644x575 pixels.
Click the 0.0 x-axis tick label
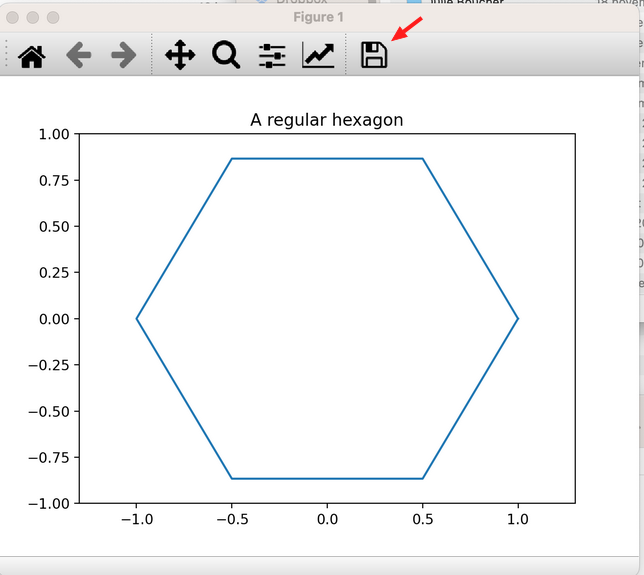[327, 520]
